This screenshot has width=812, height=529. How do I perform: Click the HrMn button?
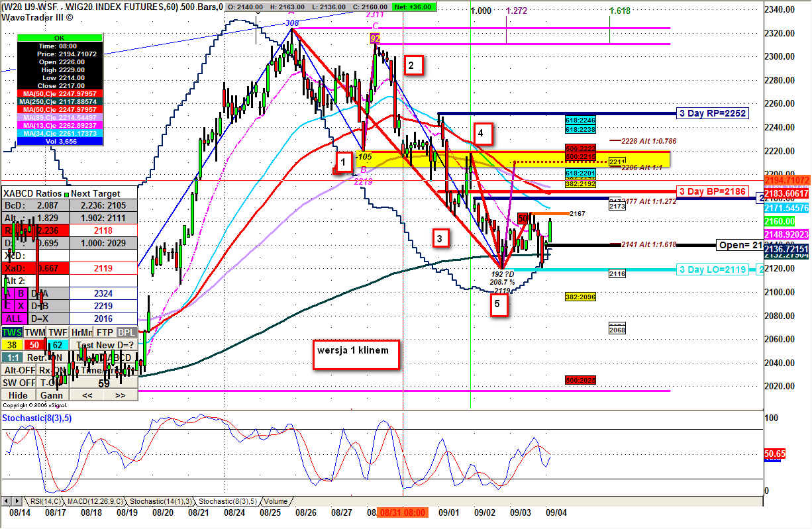click(x=81, y=332)
